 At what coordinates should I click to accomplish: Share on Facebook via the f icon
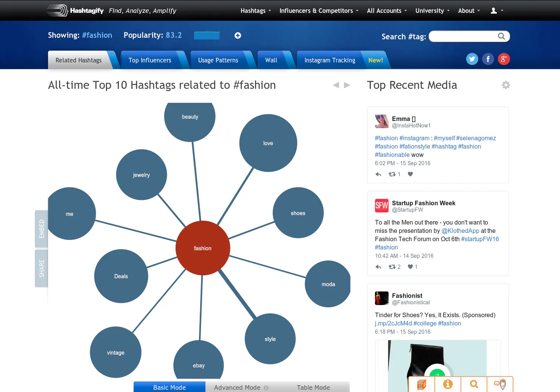(488, 59)
